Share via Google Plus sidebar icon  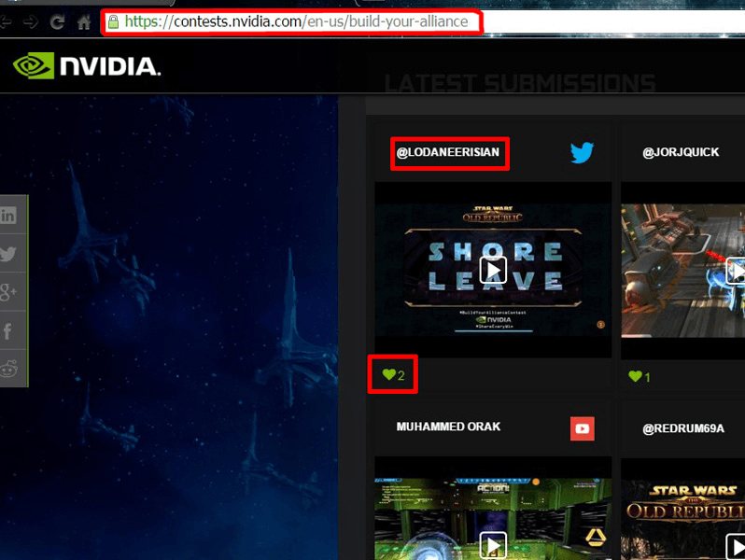pos(8,291)
